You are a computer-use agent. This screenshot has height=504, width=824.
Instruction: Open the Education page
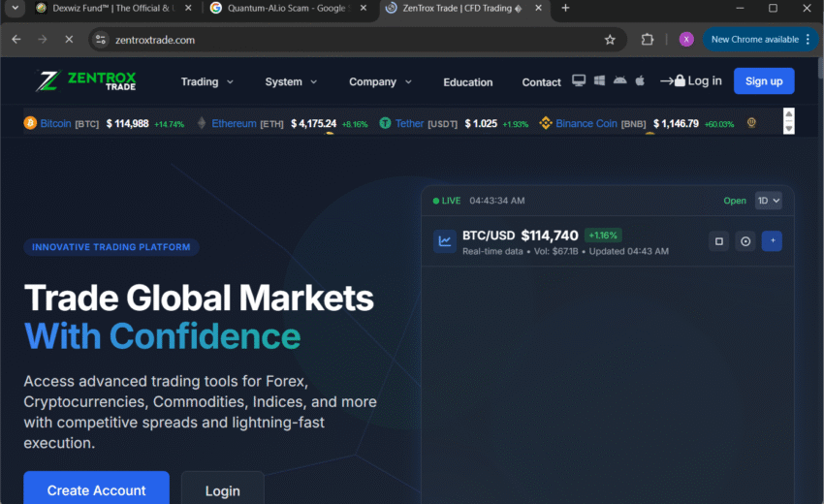click(x=467, y=82)
